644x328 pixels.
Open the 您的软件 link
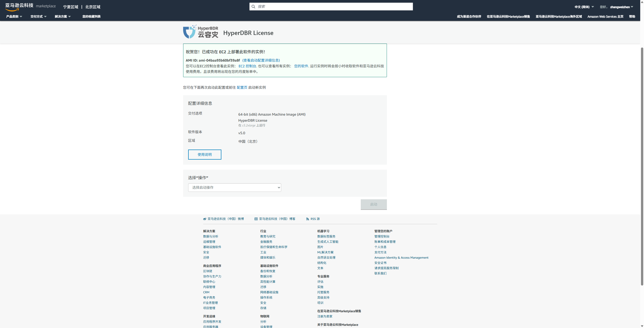[x=301, y=66]
